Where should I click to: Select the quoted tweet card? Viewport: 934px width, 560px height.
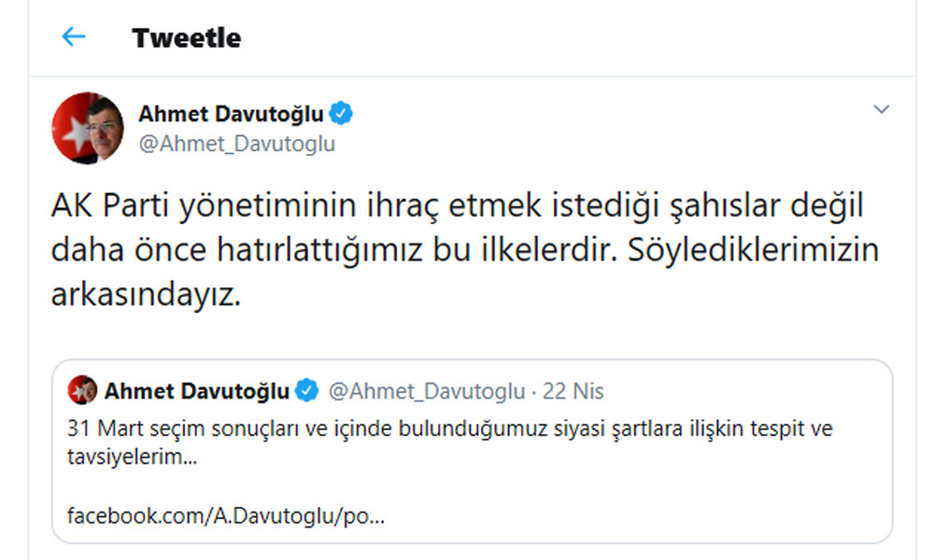tap(467, 448)
